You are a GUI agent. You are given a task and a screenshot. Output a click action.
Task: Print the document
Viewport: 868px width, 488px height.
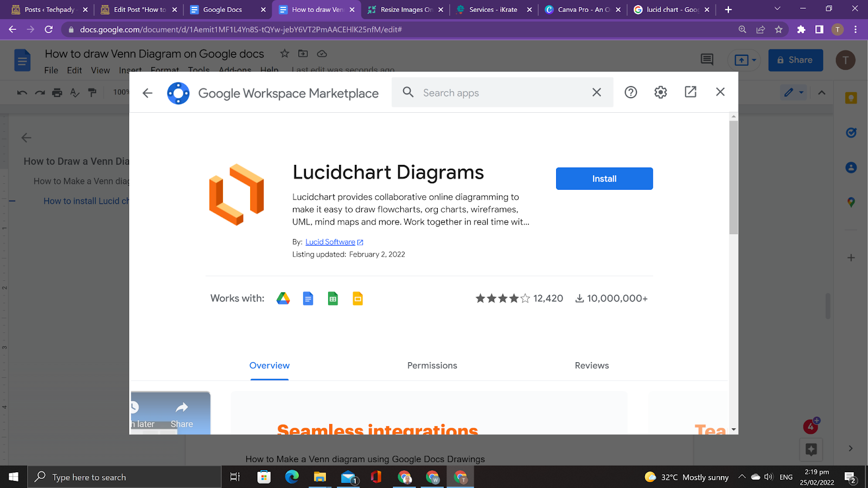click(x=57, y=93)
